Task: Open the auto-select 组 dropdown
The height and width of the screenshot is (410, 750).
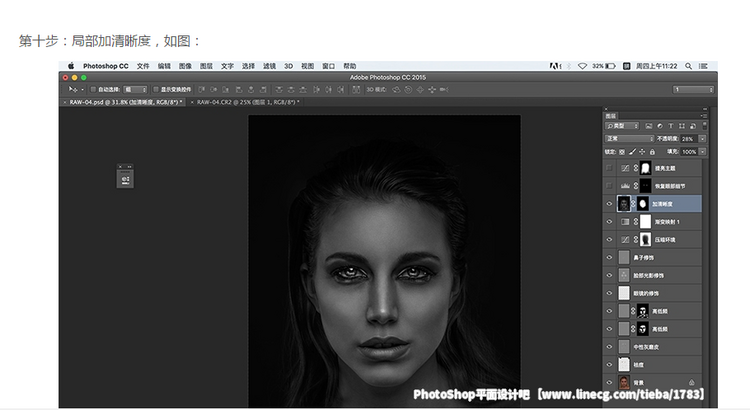Action: [134, 89]
